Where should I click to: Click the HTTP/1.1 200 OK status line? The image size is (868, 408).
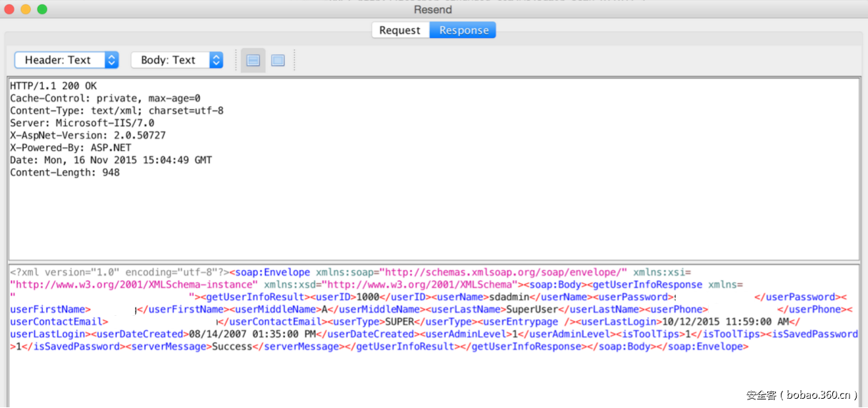[x=53, y=86]
